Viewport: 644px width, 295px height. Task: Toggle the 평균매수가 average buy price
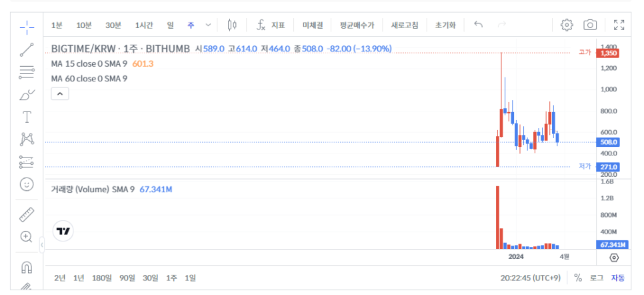(357, 25)
